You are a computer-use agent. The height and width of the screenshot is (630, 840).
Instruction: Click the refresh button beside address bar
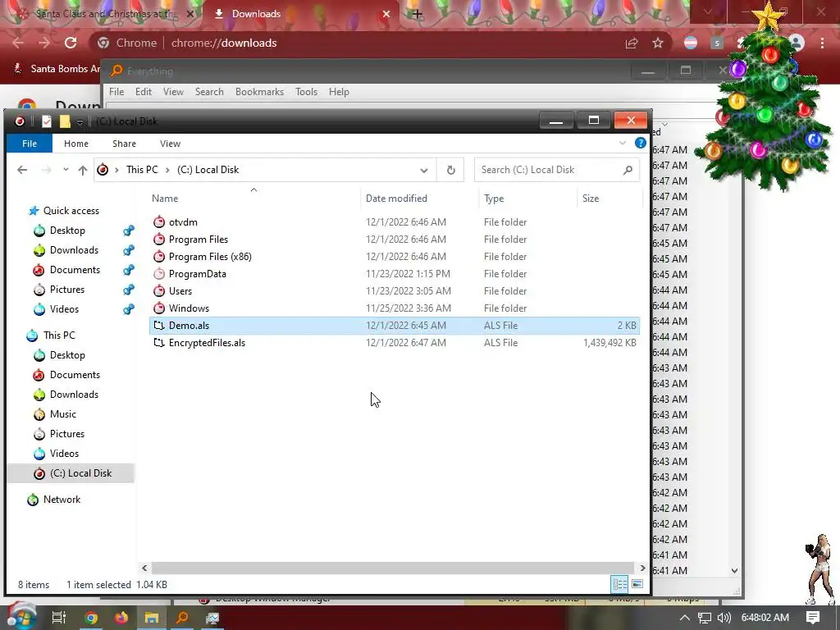point(450,170)
